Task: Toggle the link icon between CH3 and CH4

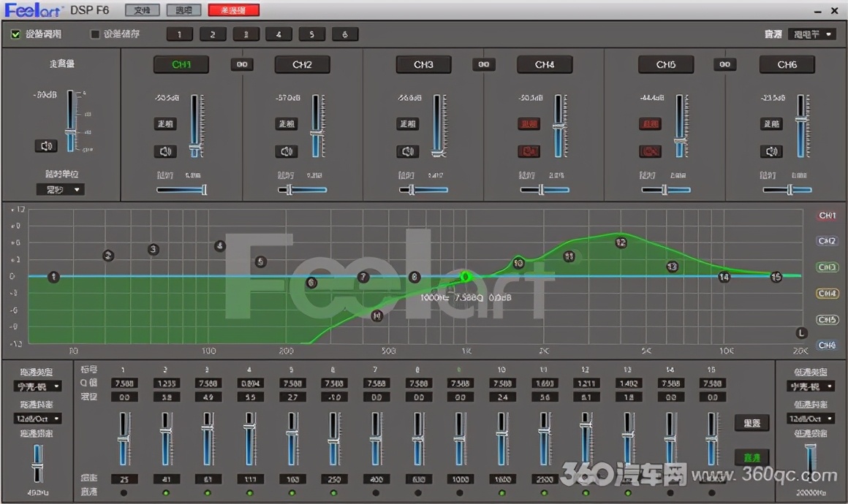Action: [483, 64]
